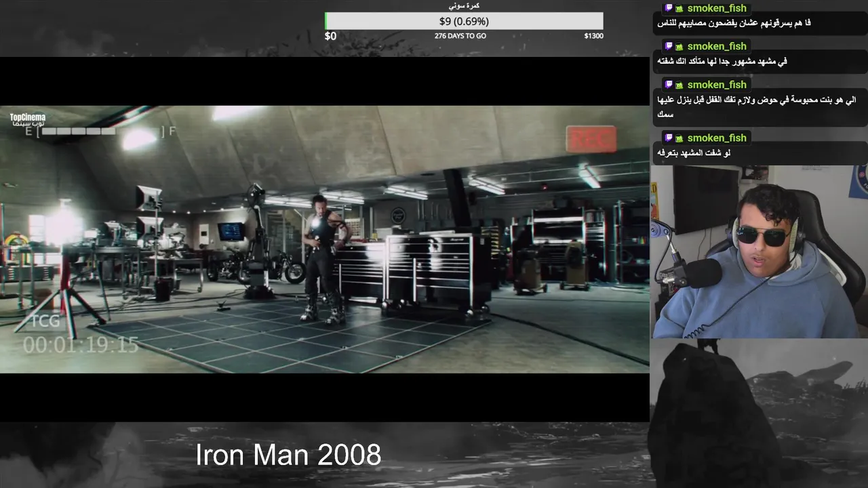Screen dimensions: 868x488
Task: Click the purple Twitch badge of the message 'الي هو بنت محبوسة في حوض'
Action: (669, 85)
